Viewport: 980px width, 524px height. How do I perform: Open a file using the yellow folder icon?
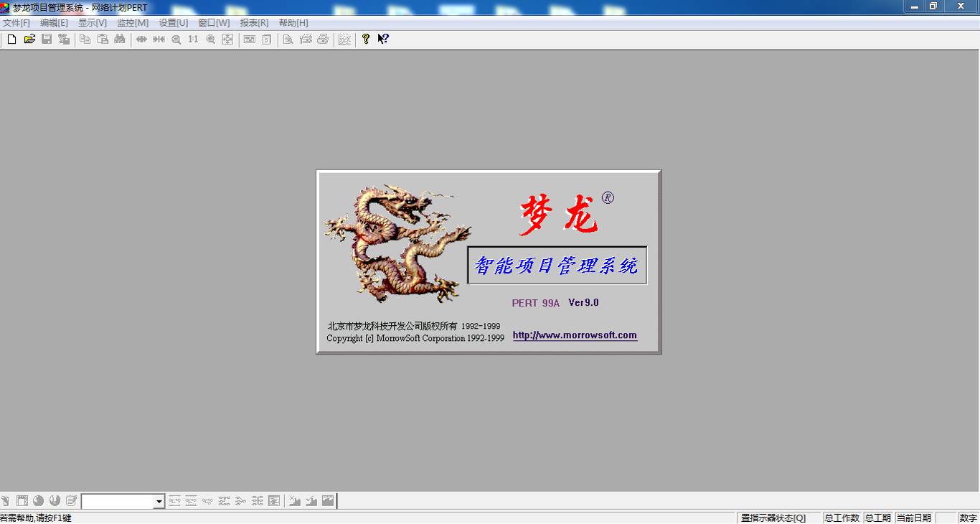[x=29, y=39]
